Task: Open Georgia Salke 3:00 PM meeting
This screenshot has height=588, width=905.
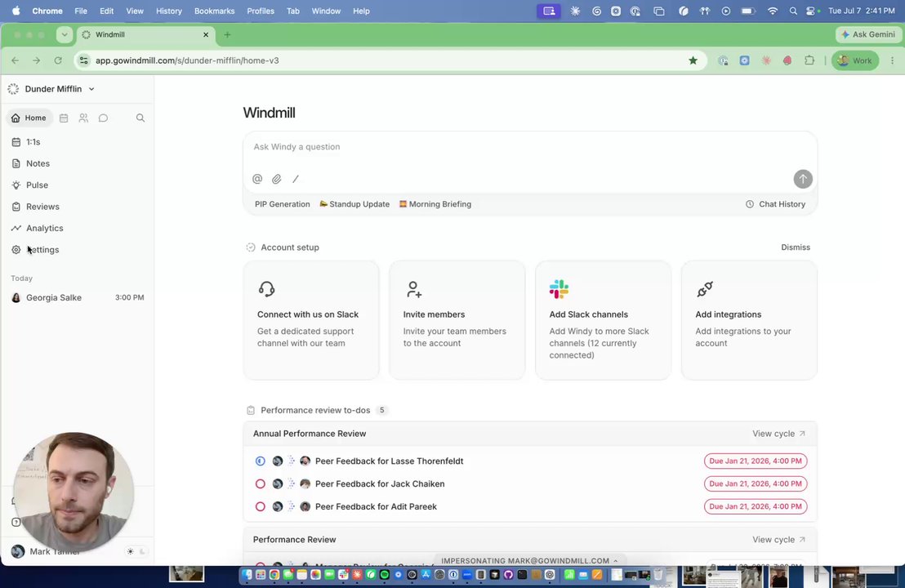Action: [78, 298]
